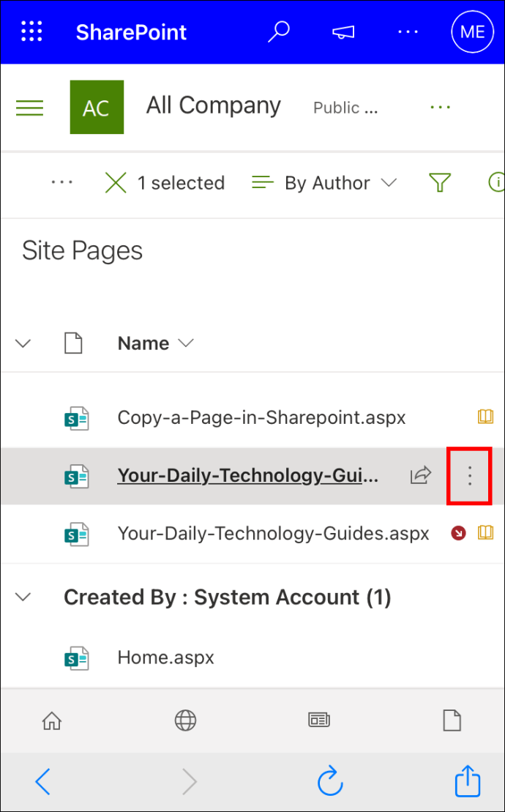Screen dimensions: 505x812
Task: Open the filter funnel pane
Action: point(440,183)
